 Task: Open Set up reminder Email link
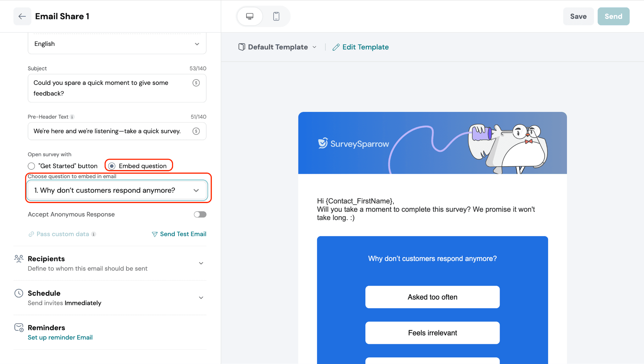tap(60, 337)
